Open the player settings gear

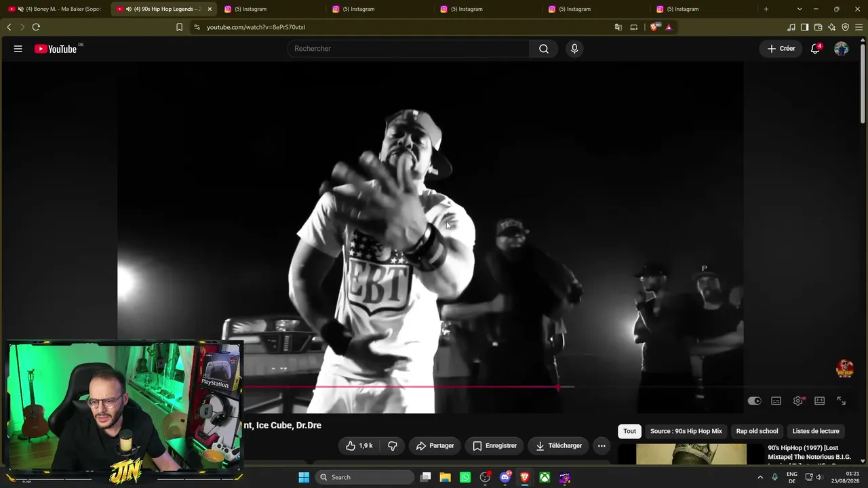[798, 401]
